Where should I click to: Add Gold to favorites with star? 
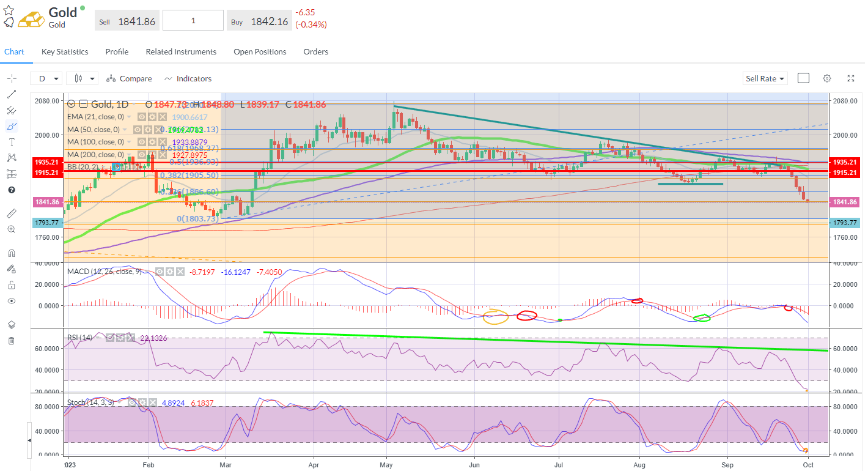(9, 10)
